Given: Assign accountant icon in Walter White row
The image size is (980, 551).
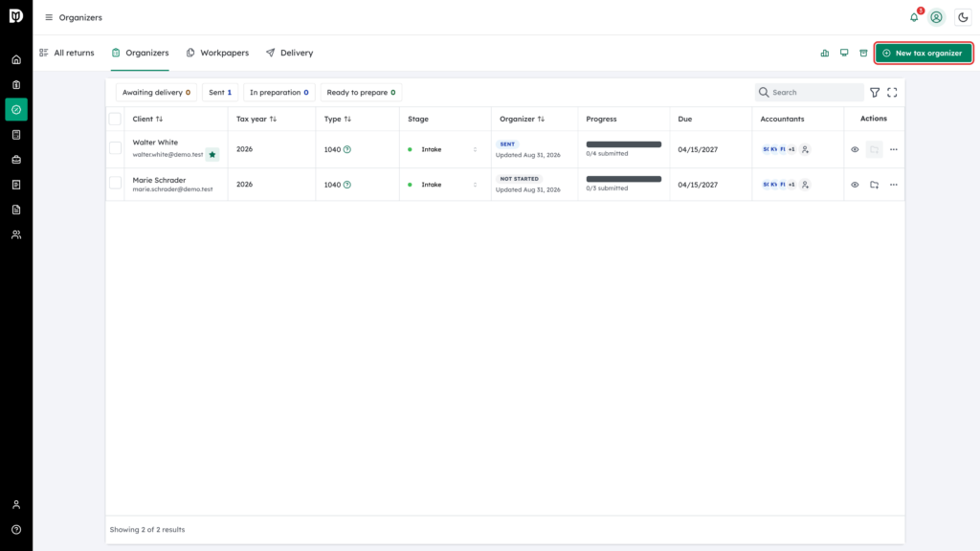Looking at the screenshot, I should click(x=805, y=149).
